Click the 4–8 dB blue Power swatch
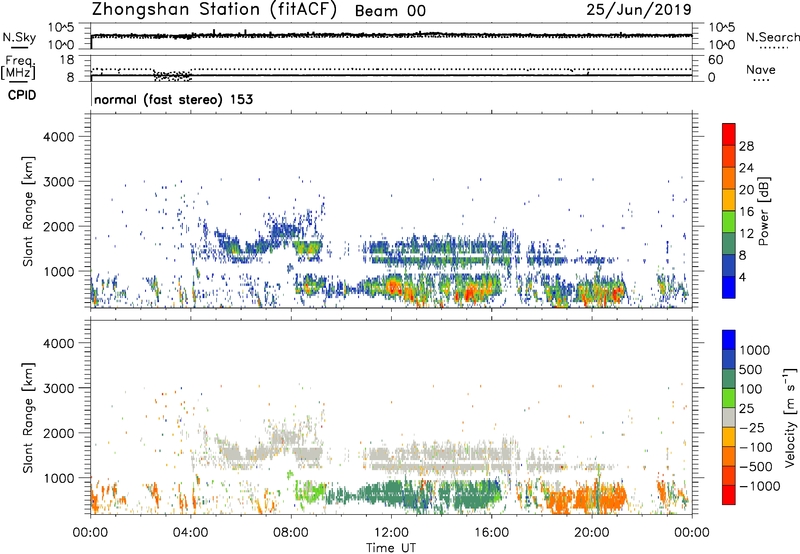800x554 pixels. click(729, 265)
